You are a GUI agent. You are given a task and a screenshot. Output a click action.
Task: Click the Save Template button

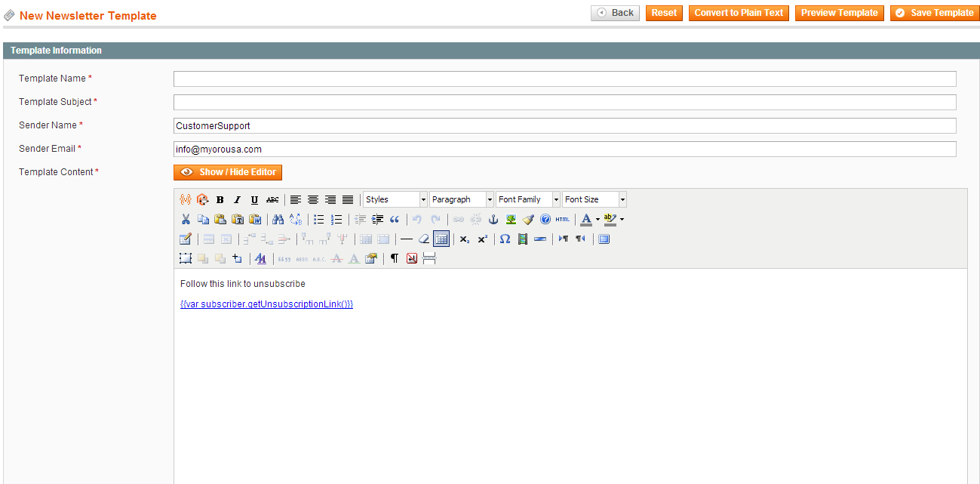click(x=934, y=13)
